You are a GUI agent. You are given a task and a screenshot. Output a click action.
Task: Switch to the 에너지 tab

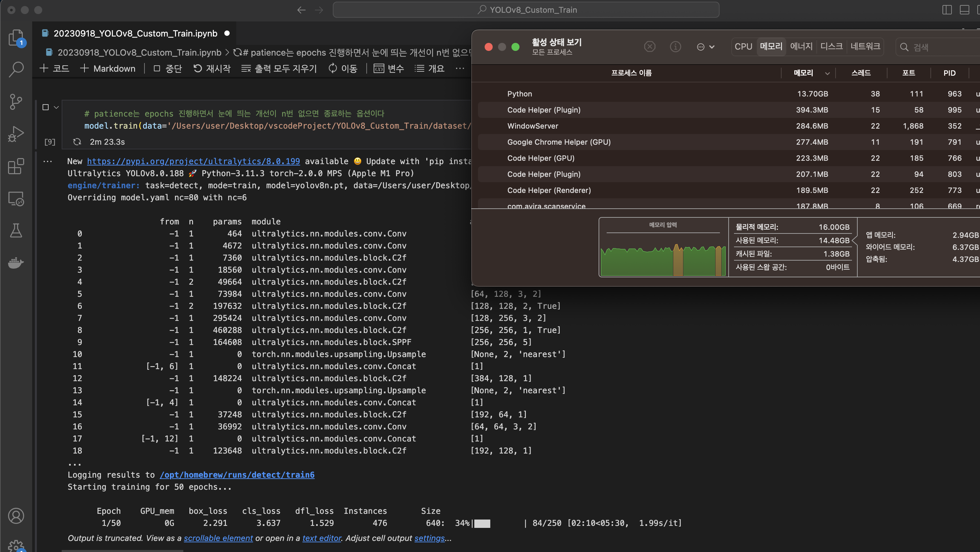(801, 47)
